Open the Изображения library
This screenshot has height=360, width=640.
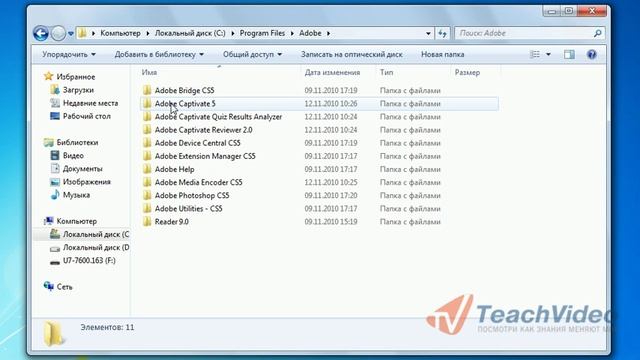click(87, 182)
